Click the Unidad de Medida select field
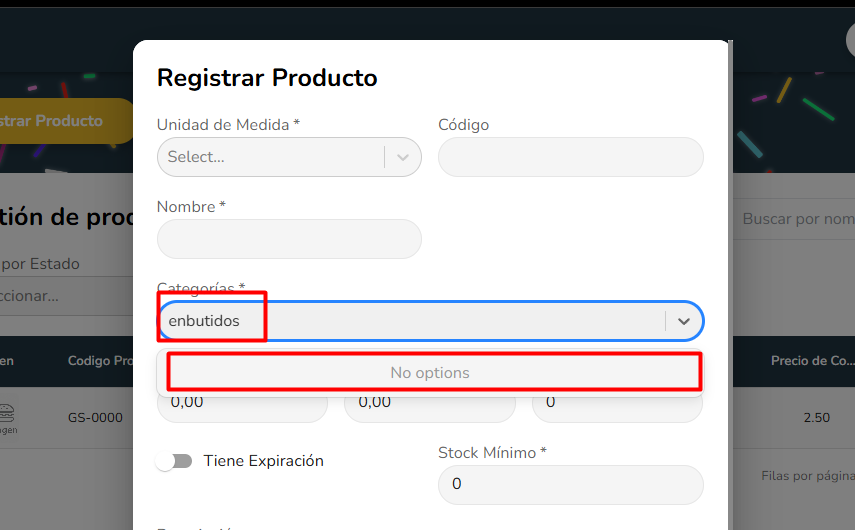Image resolution: width=855 pixels, height=530 pixels. click(x=270, y=157)
